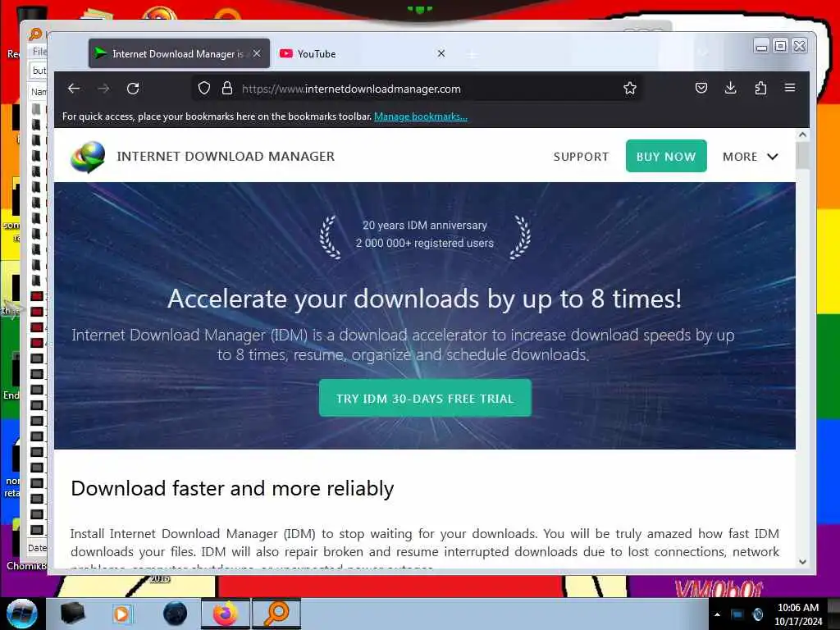Open the dark globe taskbar icon

pos(175,614)
